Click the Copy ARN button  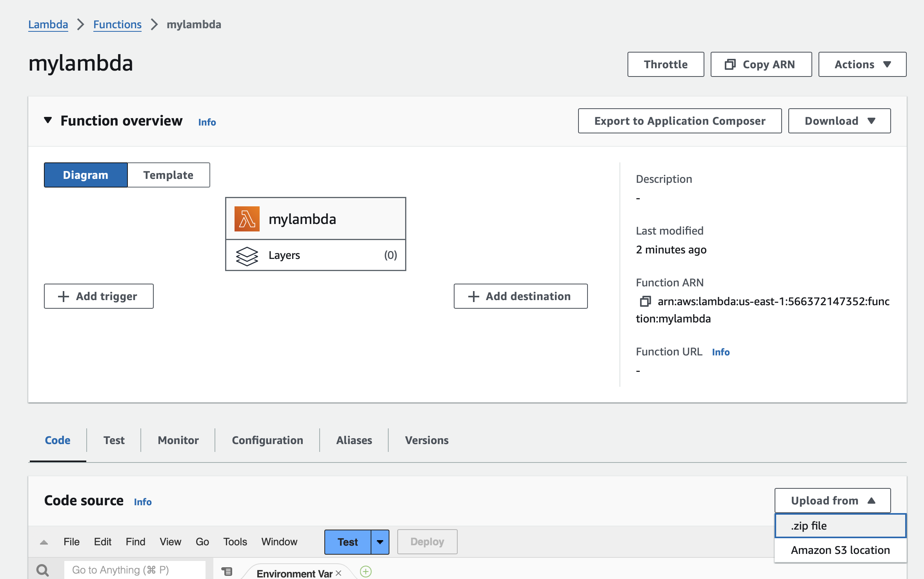pyautogui.click(x=761, y=64)
